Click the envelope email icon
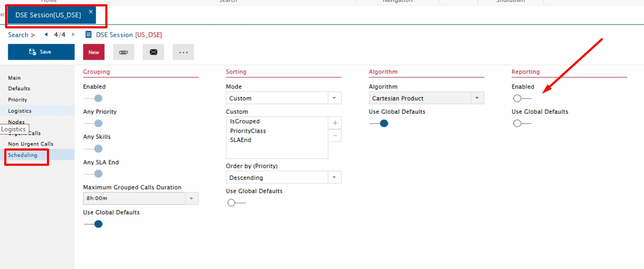 point(153,52)
